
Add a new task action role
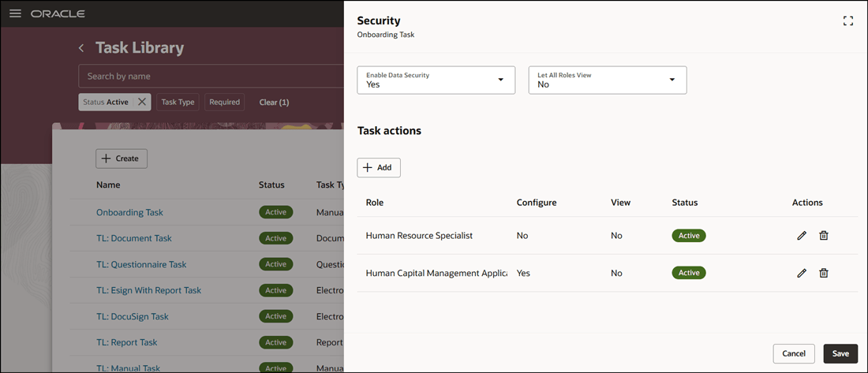pos(379,168)
